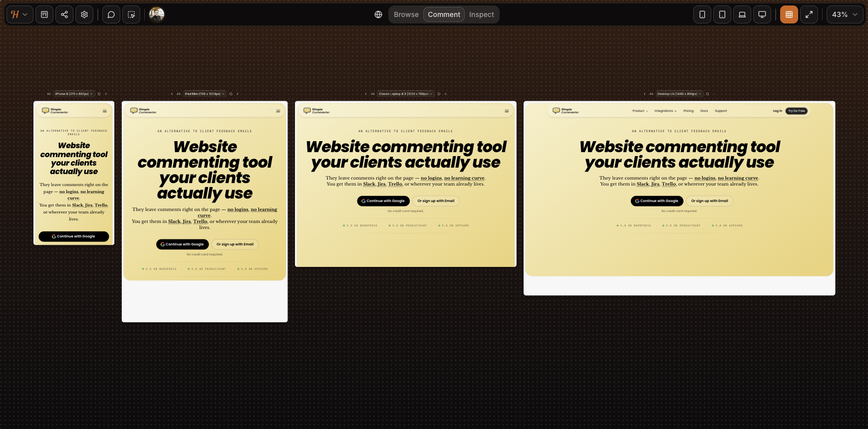Open hamburger menu in the iPad frame

click(278, 111)
